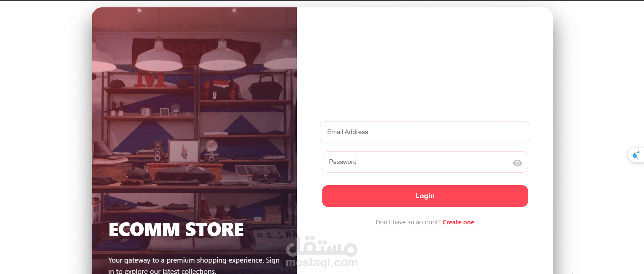
Task: Click the framed picture on the shelf
Action: 183,151
